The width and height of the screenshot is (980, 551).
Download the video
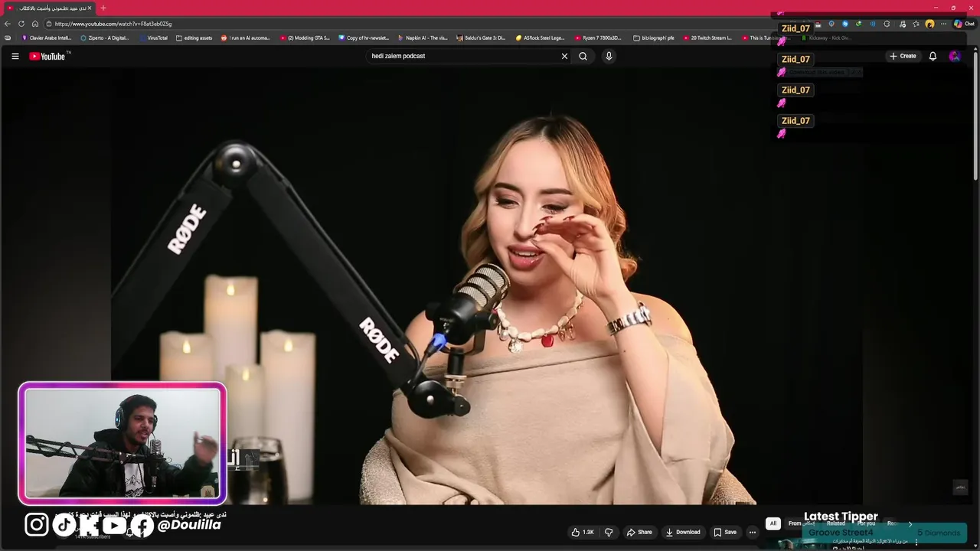683,532
